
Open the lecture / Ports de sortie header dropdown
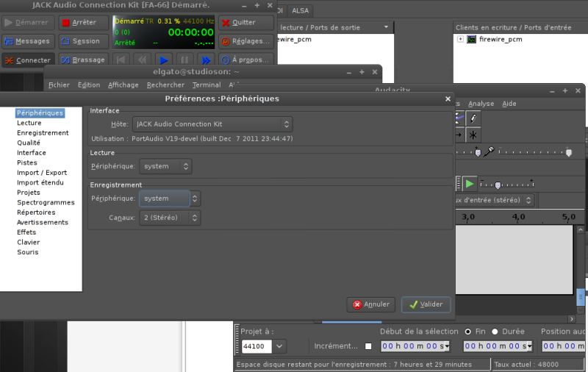tap(387, 27)
